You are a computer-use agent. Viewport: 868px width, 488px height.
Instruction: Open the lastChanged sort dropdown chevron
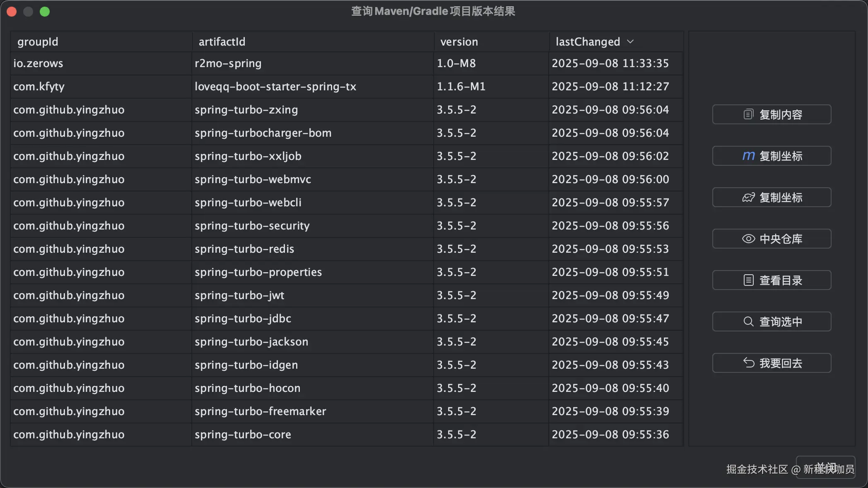(631, 42)
